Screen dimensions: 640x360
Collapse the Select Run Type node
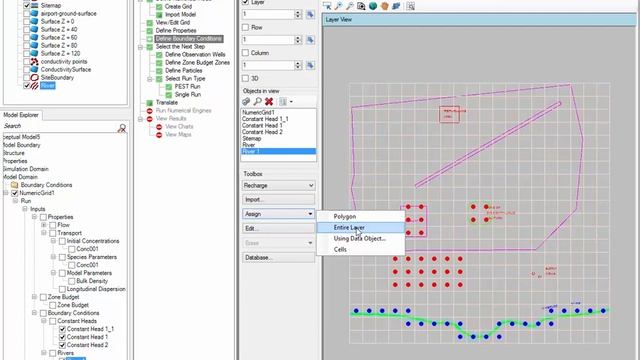[x=150, y=79]
